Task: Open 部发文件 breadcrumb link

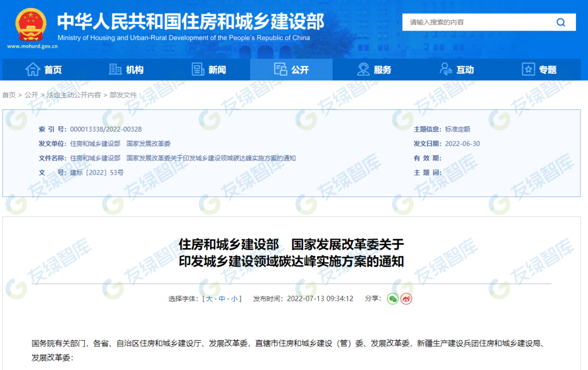Action: (123, 95)
